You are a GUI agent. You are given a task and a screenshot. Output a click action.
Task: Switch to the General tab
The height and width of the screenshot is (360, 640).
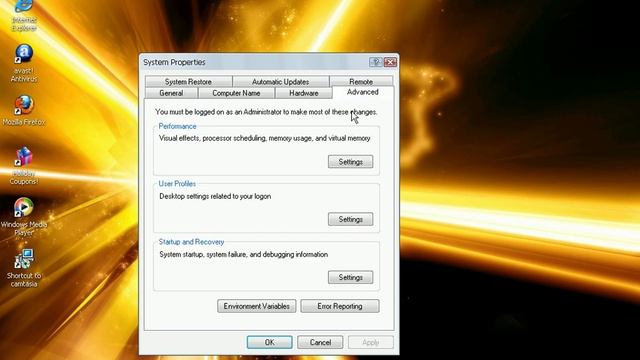coord(171,93)
